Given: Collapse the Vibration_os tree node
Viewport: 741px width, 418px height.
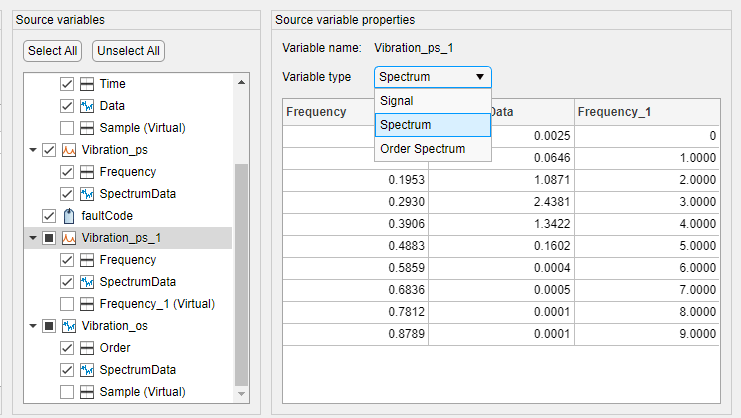Looking at the screenshot, I should coord(32,326).
